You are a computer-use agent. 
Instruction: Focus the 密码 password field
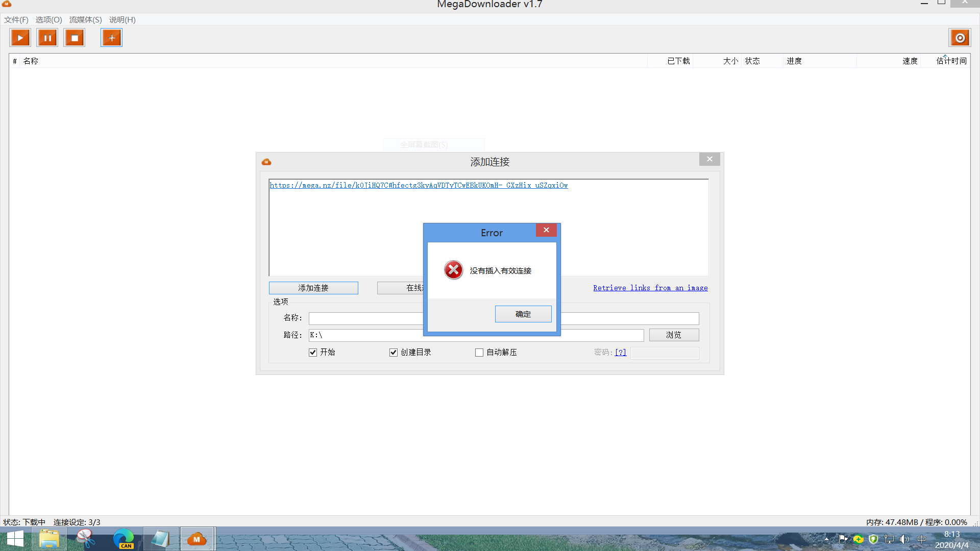tap(665, 353)
